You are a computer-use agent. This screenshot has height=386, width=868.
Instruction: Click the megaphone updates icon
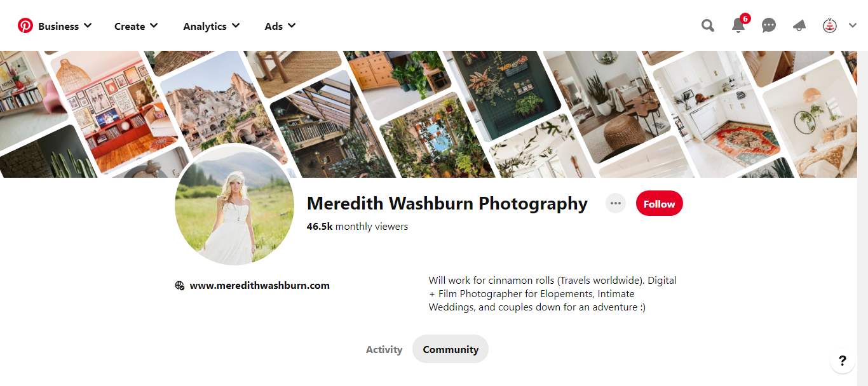[799, 26]
